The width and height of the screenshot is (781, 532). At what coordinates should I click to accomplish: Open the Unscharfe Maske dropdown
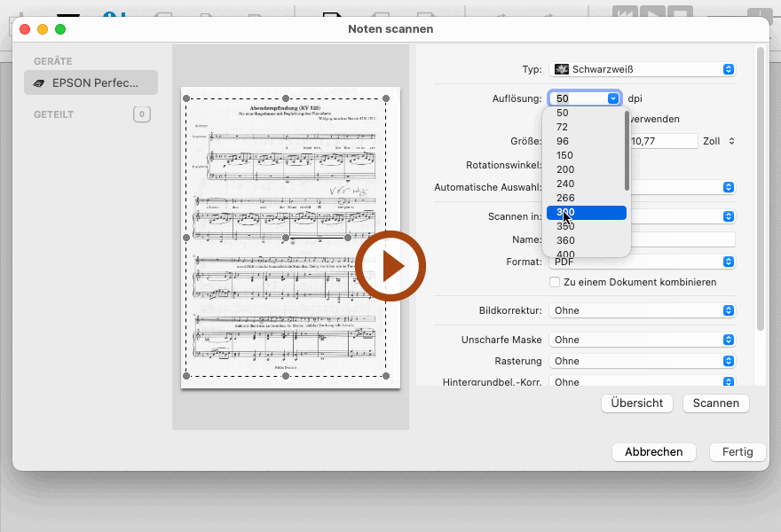[x=643, y=340]
